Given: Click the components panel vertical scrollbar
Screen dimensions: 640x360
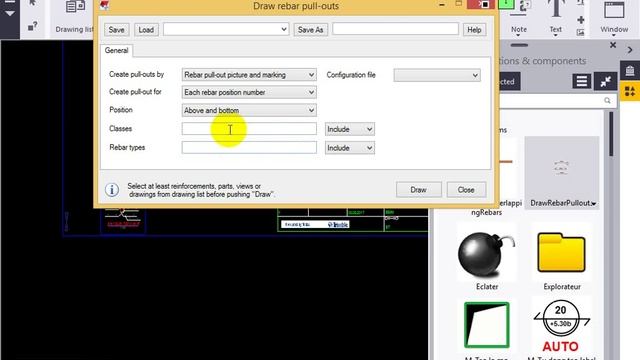Looking at the screenshot, I should tap(611, 134).
